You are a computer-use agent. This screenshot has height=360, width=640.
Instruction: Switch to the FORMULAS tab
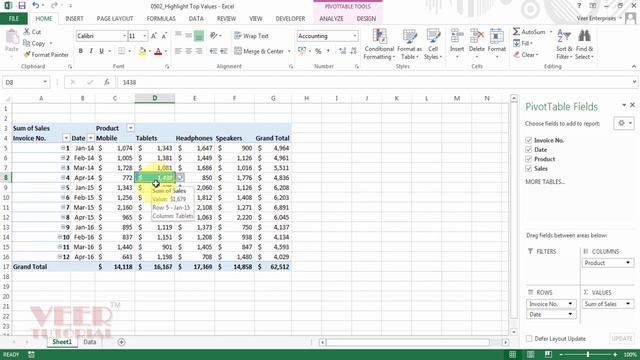[161, 18]
